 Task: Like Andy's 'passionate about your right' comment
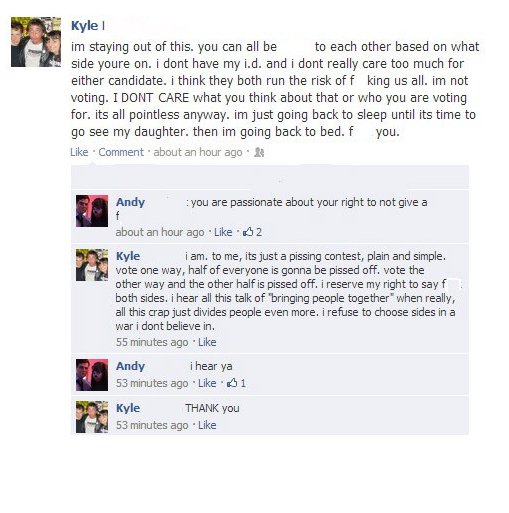point(223,232)
